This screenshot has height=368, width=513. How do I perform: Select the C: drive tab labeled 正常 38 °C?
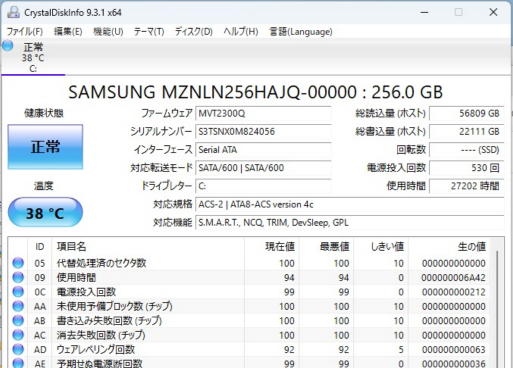pos(33,57)
